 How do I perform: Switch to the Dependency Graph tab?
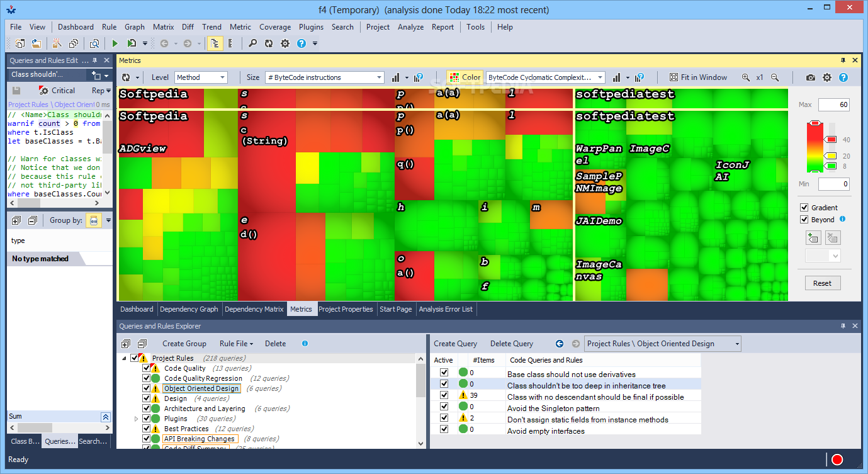tap(189, 309)
